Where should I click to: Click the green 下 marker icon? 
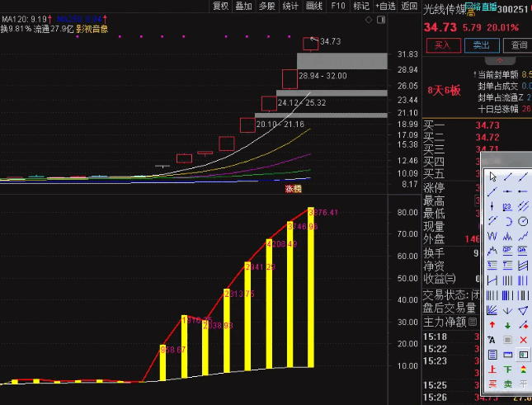(x=507, y=370)
